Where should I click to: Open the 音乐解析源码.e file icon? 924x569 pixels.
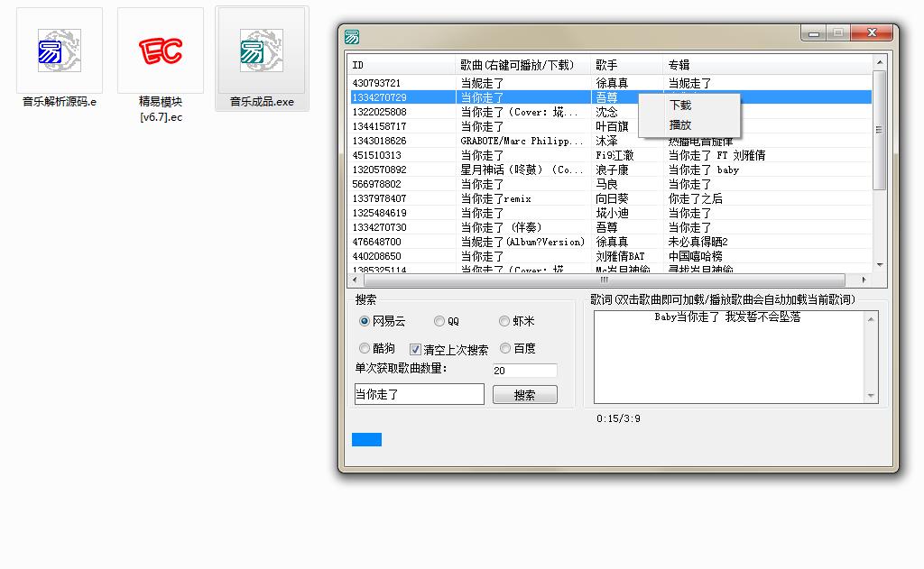(x=60, y=51)
